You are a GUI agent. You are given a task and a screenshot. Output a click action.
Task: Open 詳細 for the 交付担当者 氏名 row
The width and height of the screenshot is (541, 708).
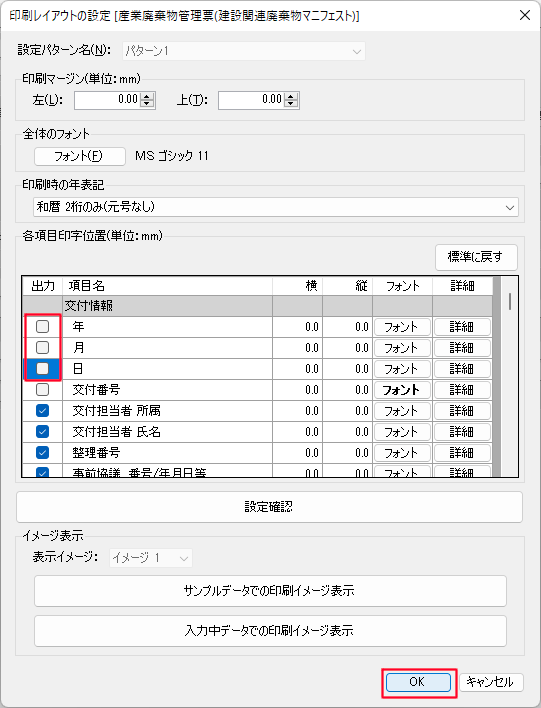click(462, 432)
